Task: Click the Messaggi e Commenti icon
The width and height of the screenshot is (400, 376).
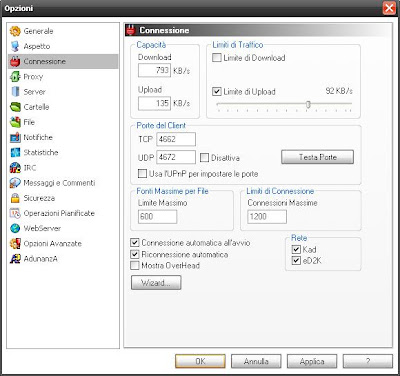Action: [x=15, y=183]
